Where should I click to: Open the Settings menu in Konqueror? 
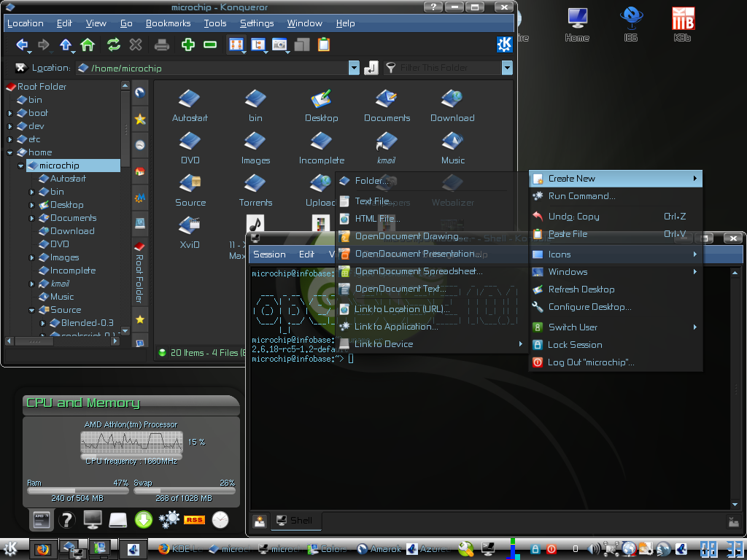click(257, 23)
